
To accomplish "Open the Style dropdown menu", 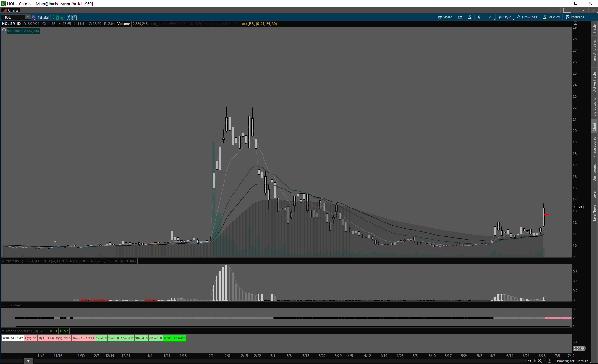I will 505,17.
